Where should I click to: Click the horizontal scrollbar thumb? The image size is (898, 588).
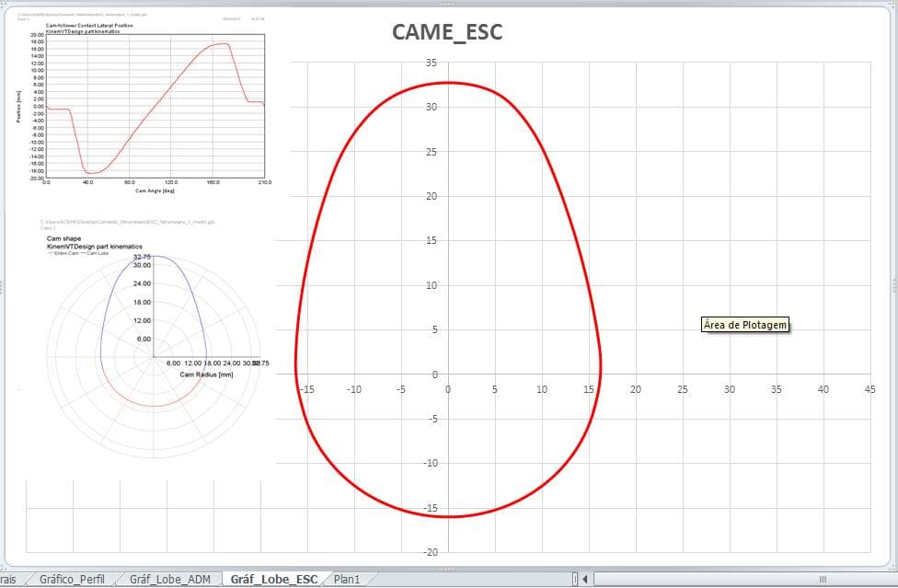coord(823,580)
